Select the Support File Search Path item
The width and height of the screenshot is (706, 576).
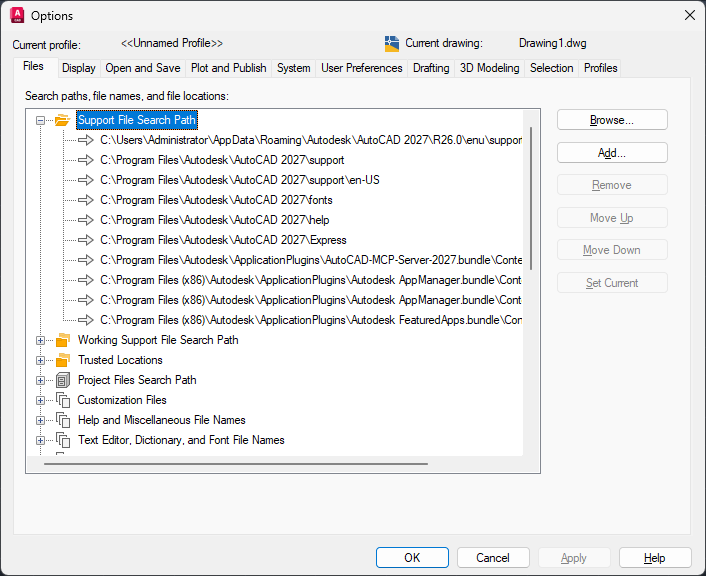[137, 120]
